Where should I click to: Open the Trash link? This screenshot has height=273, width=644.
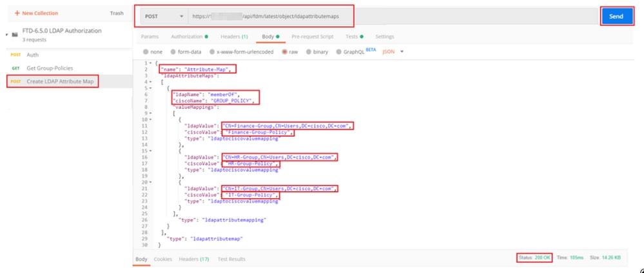click(x=117, y=13)
